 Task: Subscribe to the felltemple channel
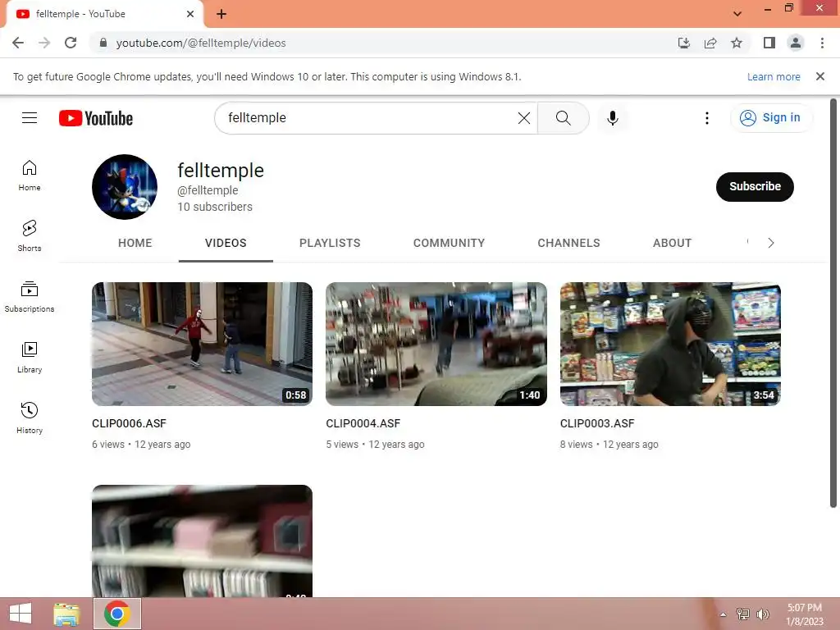755,187
